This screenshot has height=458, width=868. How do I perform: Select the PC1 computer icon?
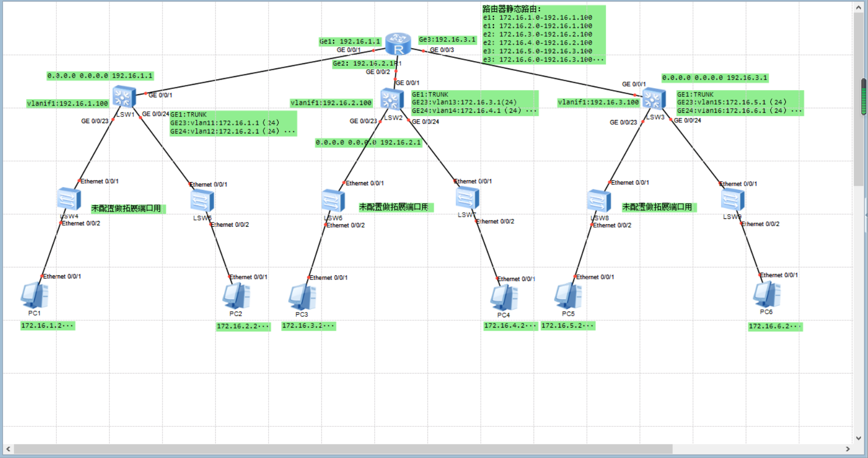(x=34, y=295)
